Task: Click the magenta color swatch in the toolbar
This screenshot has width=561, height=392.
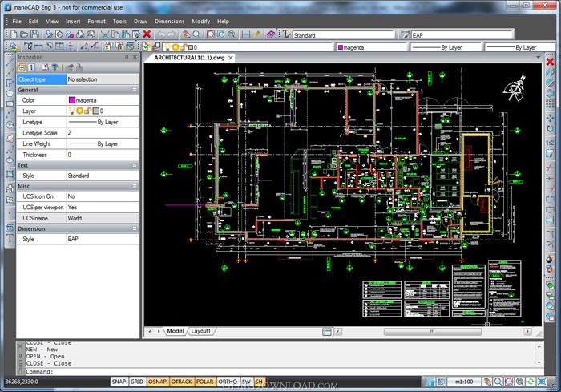Action: 341,47
